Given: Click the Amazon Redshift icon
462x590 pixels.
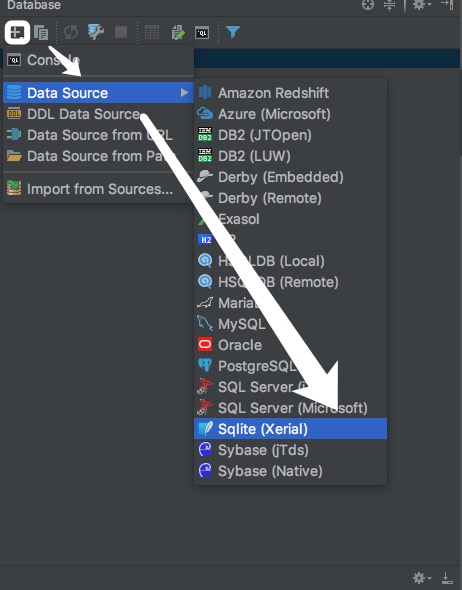Looking at the screenshot, I should click(x=205, y=92).
